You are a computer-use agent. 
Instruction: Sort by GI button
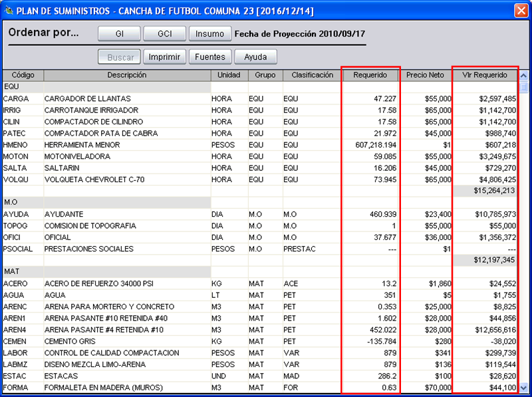coord(119,34)
